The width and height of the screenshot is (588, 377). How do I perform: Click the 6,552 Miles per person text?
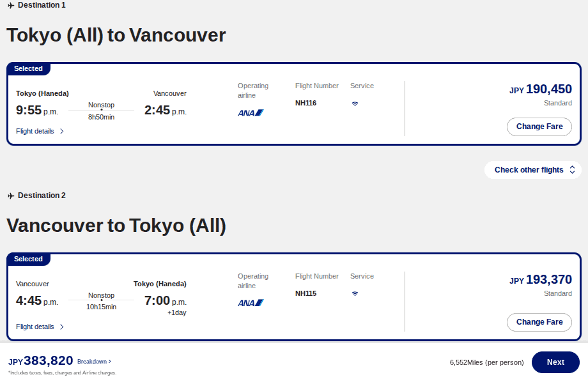[x=486, y=362]
